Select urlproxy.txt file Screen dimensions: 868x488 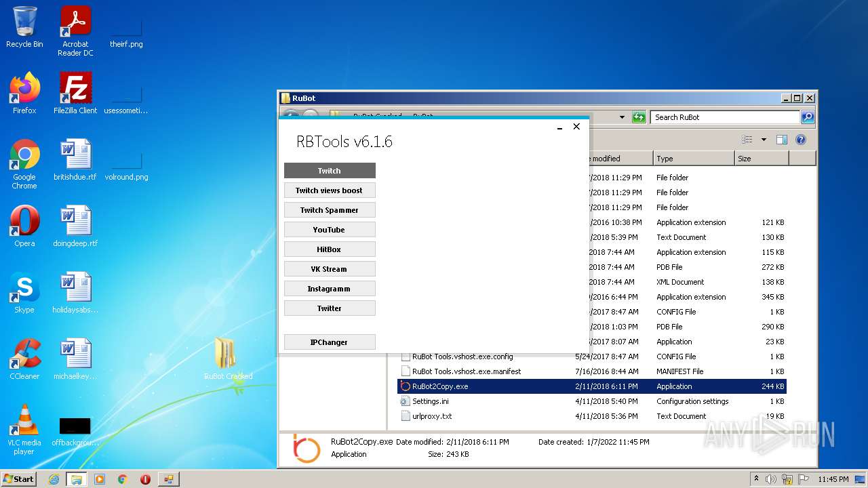(x=591, y=416)
